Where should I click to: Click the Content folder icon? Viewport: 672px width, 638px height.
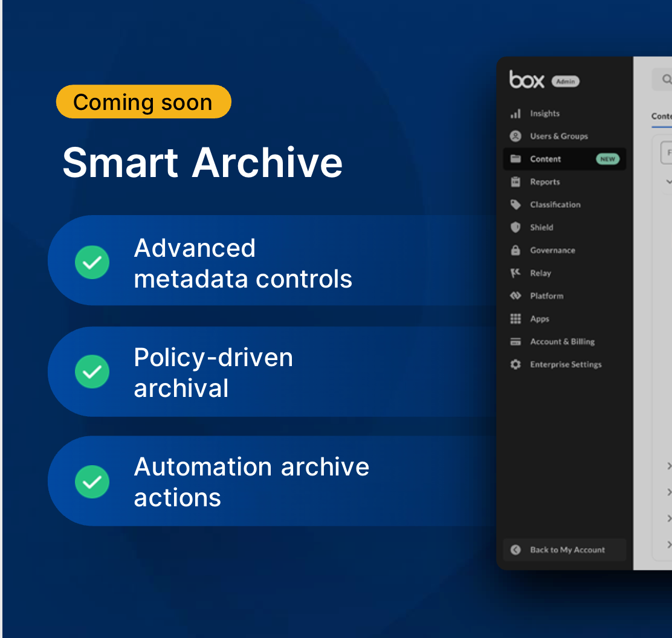(515, 159)
